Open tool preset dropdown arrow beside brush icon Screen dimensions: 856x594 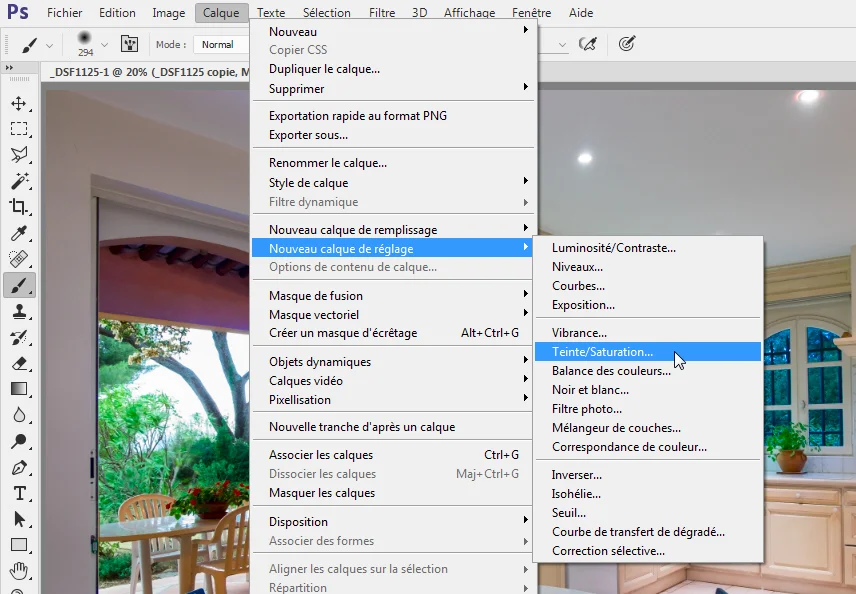point(49,45)
